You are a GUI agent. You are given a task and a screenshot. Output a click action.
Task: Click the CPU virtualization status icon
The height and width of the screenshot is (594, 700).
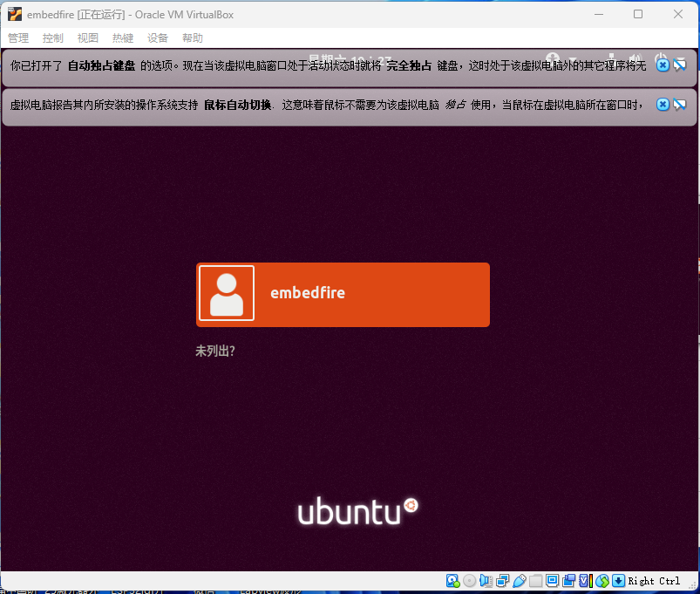586,581
